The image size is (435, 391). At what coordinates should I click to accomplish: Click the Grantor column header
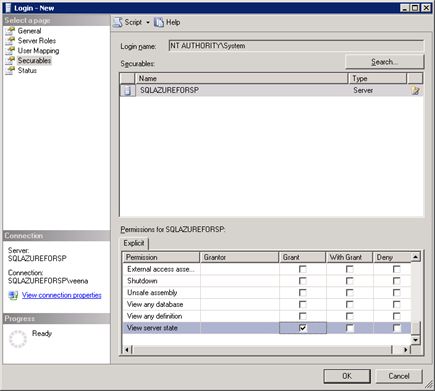point(239,257)
